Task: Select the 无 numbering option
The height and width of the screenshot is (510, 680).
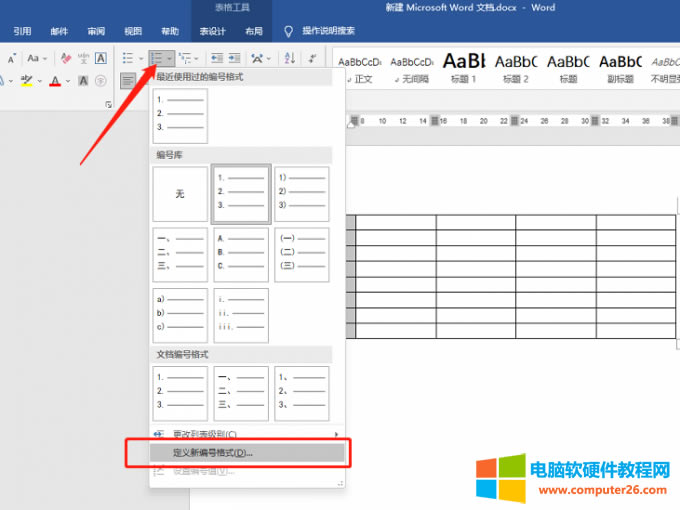Action: pos(180,194)
